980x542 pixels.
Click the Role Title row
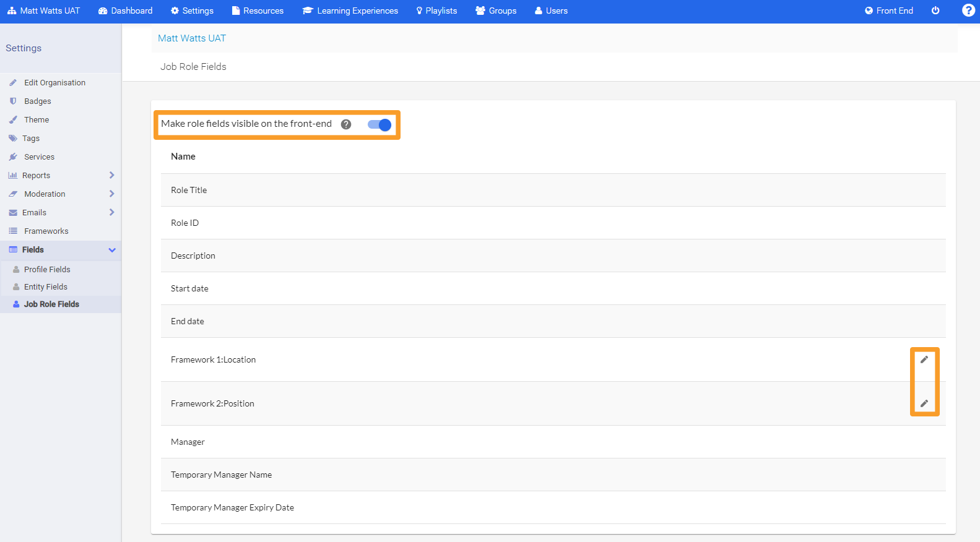tap(553, 190)
